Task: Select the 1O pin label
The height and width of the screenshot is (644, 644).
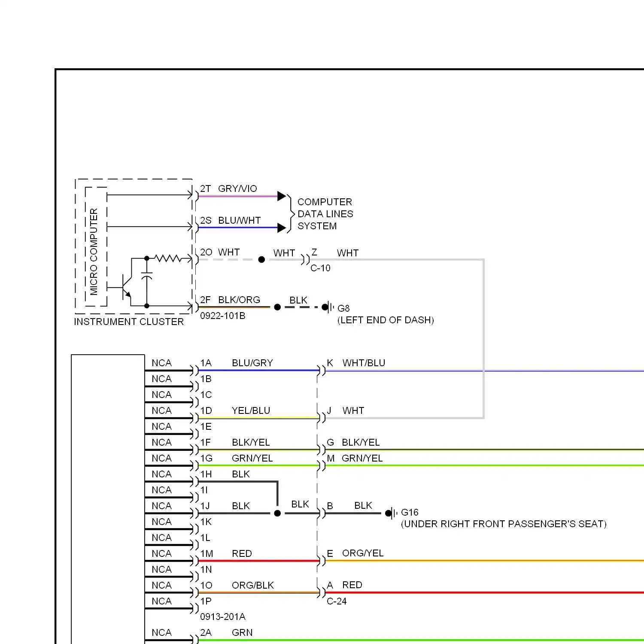Action: point(206,585)
